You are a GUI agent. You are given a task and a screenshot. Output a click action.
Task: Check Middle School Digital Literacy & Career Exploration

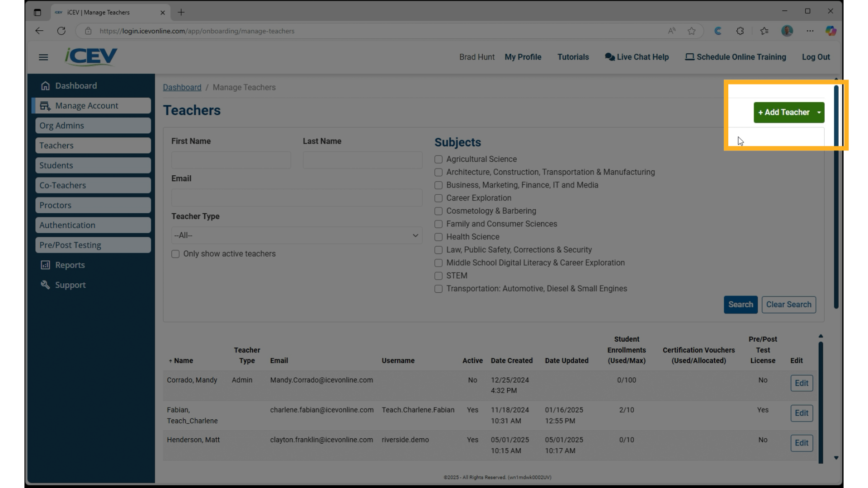[x=439, y=263]
